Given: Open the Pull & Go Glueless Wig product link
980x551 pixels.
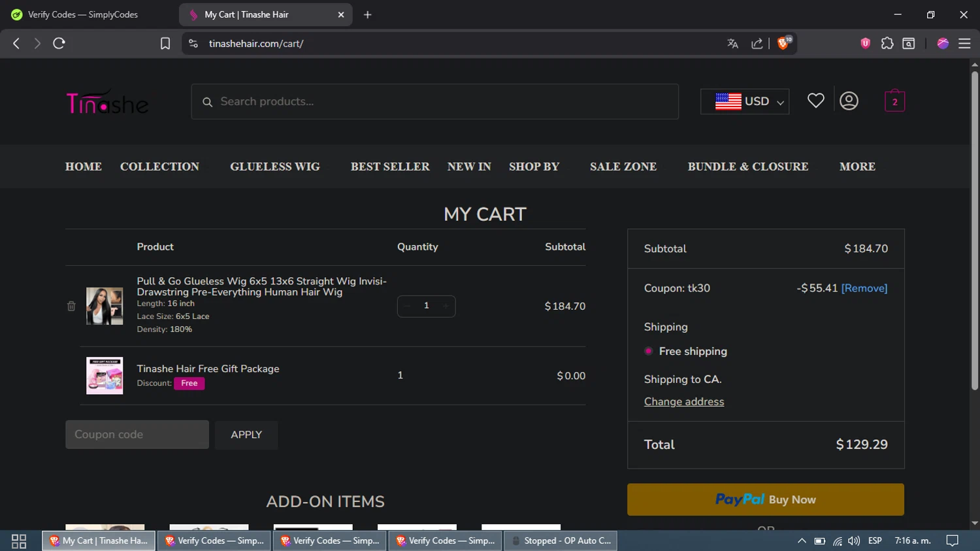Looking at the screenshot, I should click(261, 286).
